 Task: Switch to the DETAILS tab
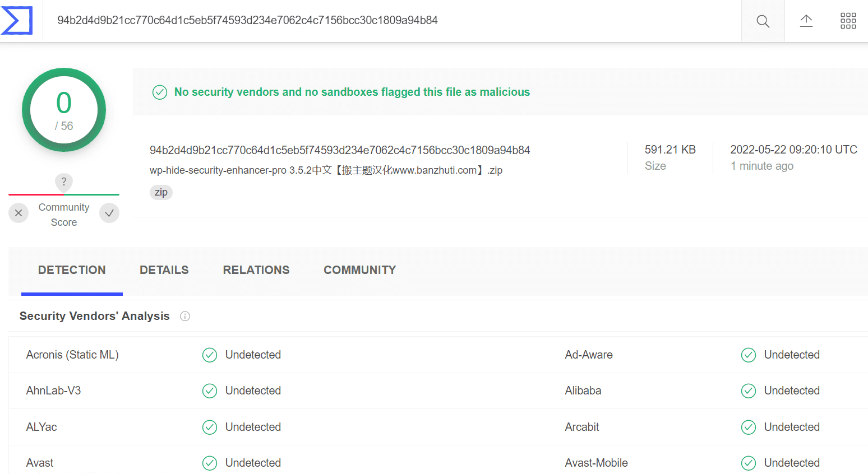pyautogui.click(x=164, y=270)
